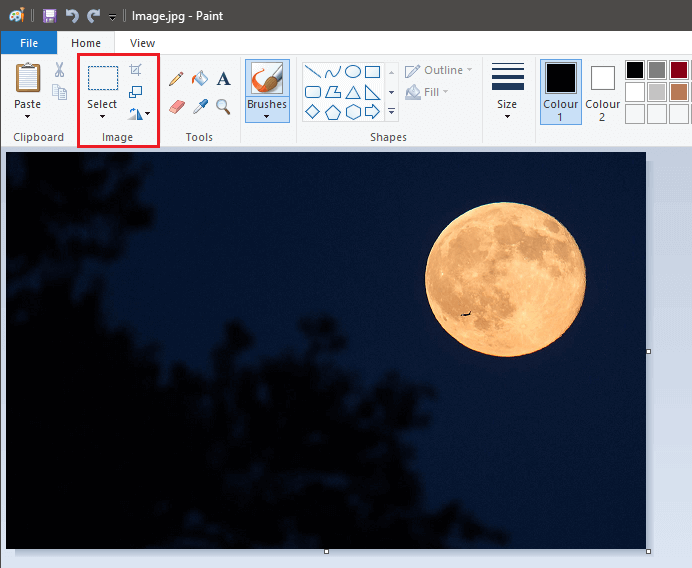This screenshot has height=568, width=692.
Task: Open the Brushes dropdown arrow
Action: pos(267,116)
